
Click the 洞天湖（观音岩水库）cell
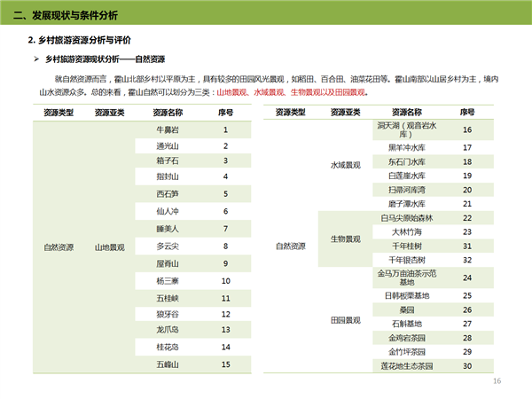pos(407,129)
